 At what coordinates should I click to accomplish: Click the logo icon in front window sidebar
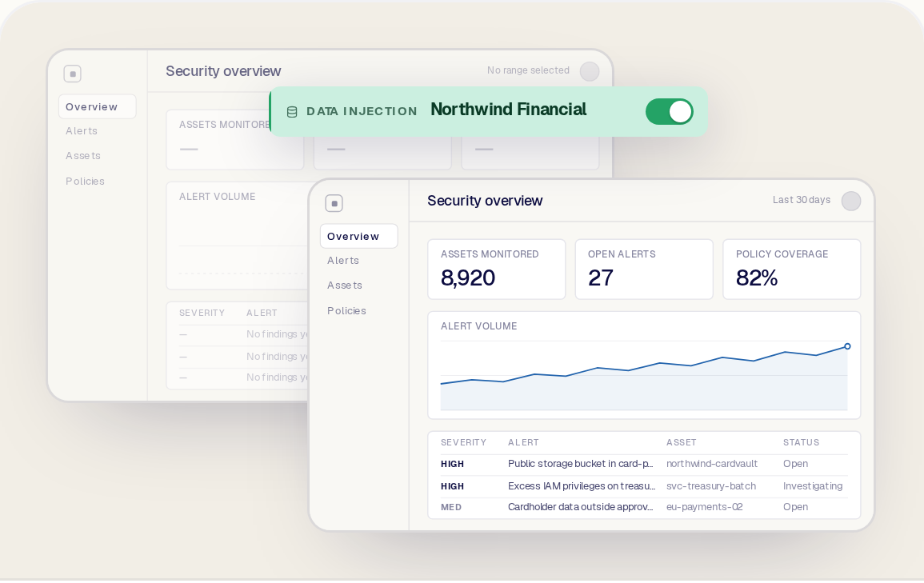(x=334, y=203)
